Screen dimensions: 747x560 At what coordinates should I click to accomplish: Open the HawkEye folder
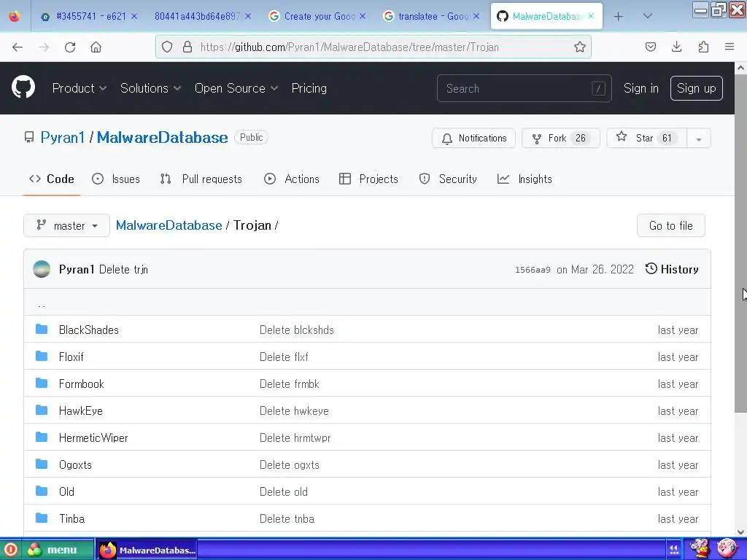[81, 411]
